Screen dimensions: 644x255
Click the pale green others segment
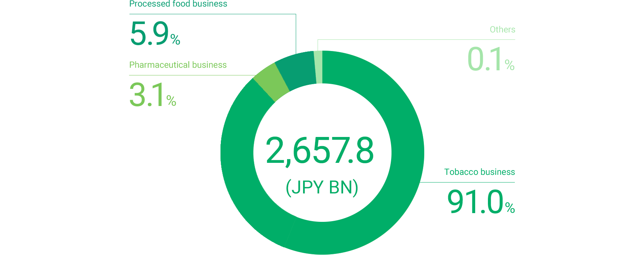tap(319, 67)
